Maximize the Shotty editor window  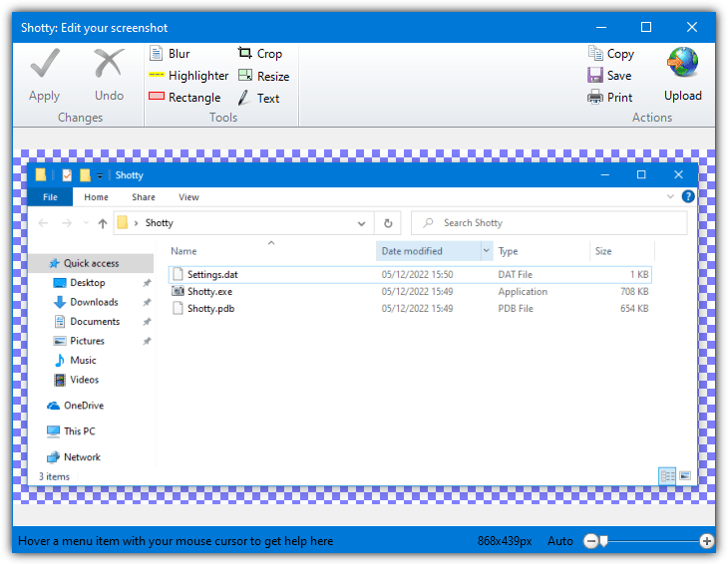[646, 27]
